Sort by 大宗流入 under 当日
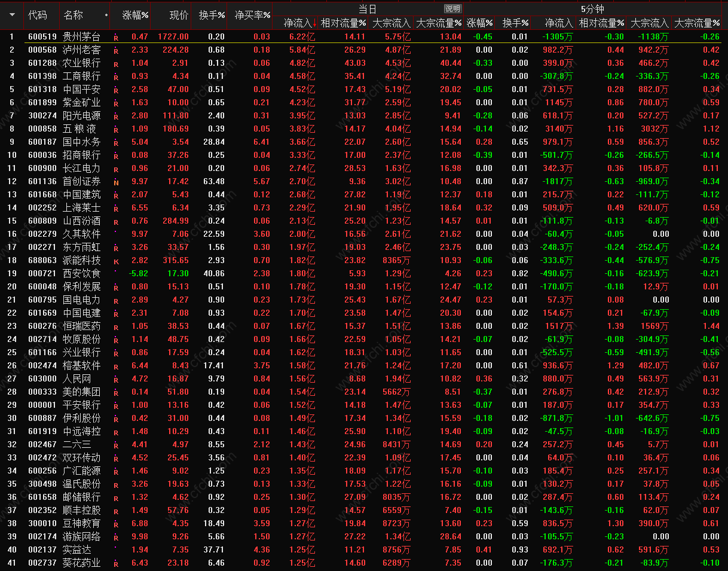The height and width of the screenshot is (571, 728). [x=391, y=23]
